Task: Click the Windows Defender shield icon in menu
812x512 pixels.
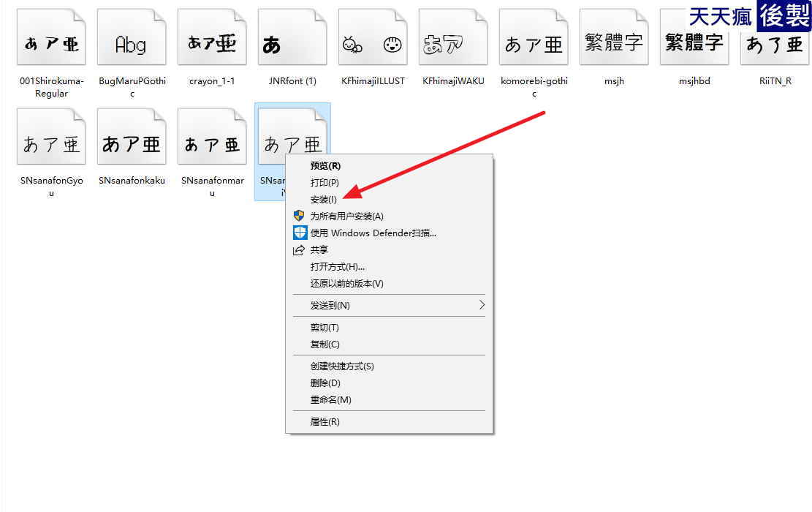Action: coord(300,233)
